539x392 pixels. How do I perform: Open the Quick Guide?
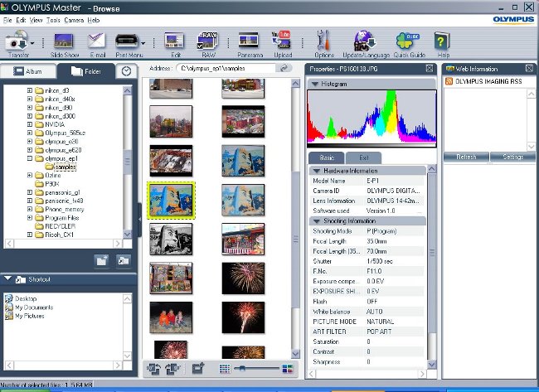coord(406,41)
